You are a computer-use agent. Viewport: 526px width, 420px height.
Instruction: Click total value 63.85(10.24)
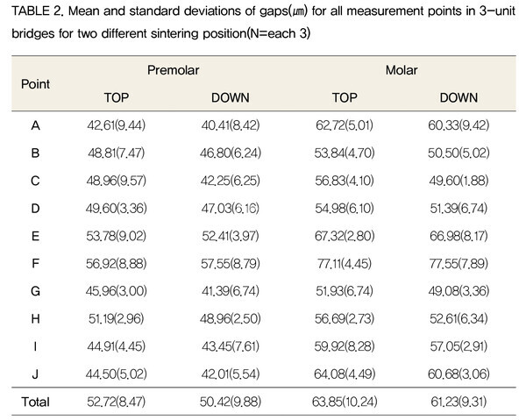click(x=345, y=402)
